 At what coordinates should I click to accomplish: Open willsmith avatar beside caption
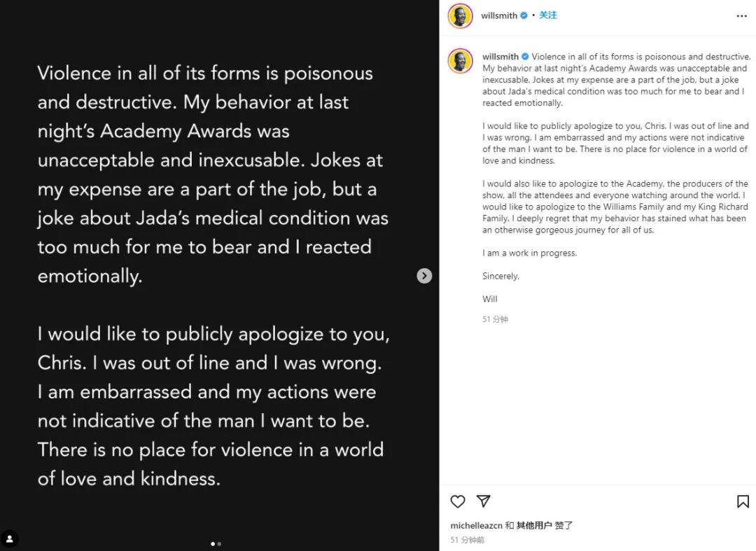461,61
